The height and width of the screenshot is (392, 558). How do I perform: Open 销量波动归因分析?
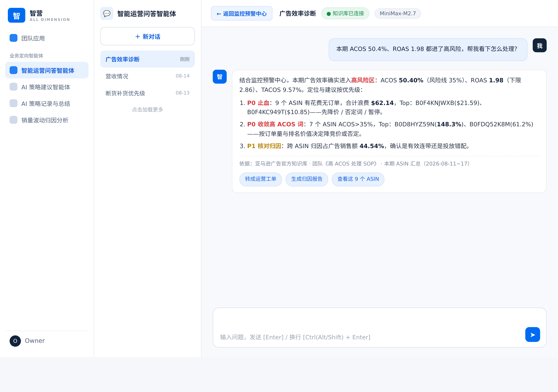point(47,120)
